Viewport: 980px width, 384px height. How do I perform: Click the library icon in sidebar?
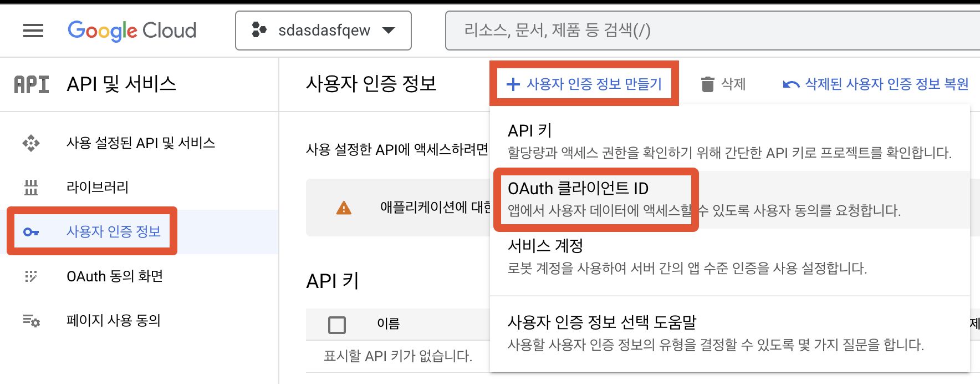point(31,188)
